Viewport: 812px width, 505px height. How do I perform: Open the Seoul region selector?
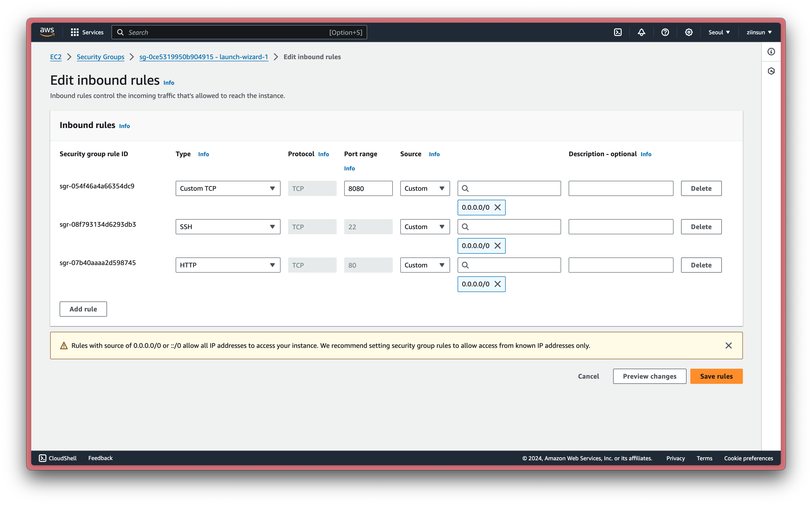point(719,32)
